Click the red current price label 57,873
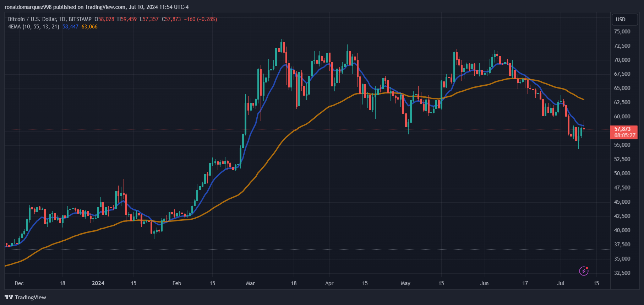 [x=623, y=129]
